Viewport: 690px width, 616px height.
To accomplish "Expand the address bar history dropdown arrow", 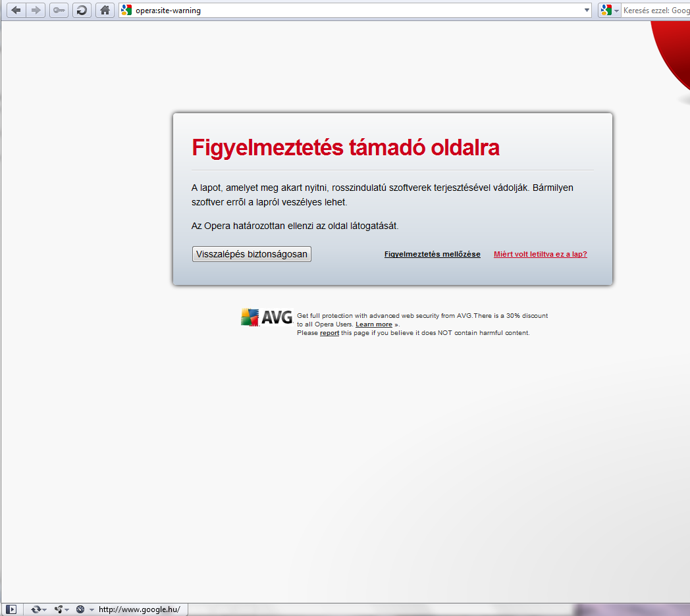I will (587, 11).
